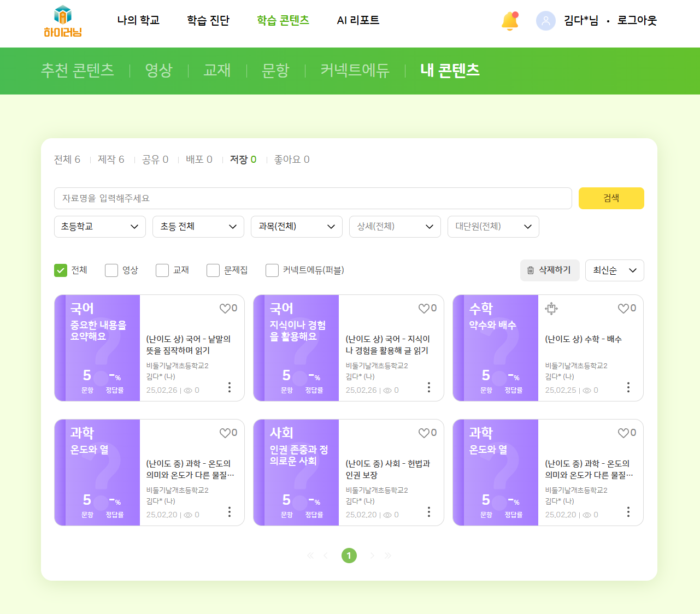Click the move icon on 수학 배수 card
The image size is (700, 614).
[x=551, y=309]
